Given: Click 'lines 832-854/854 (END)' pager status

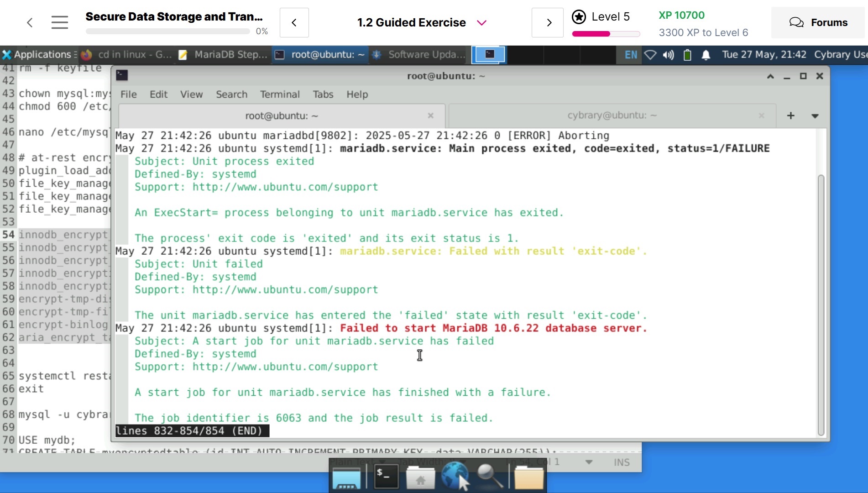Looking at the screenshot, I should 192,431.
